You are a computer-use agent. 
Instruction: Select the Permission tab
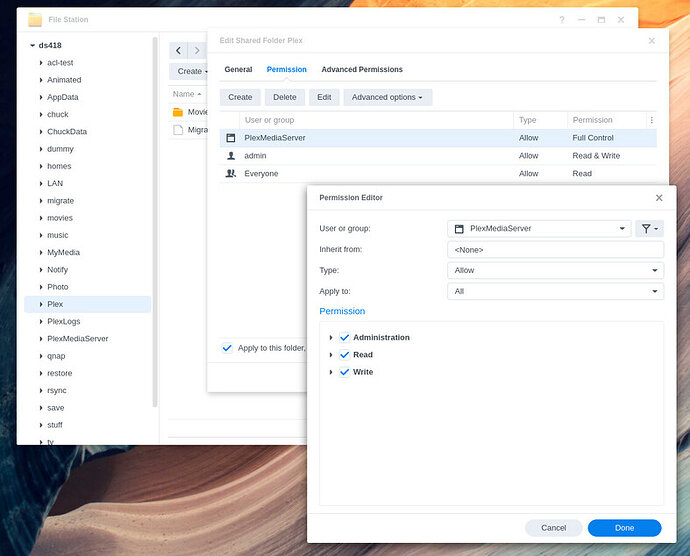tap(286, 70)
